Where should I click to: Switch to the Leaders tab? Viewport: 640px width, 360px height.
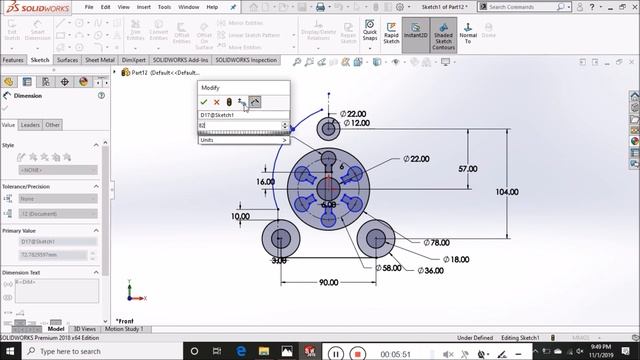[x=30, y=125]
